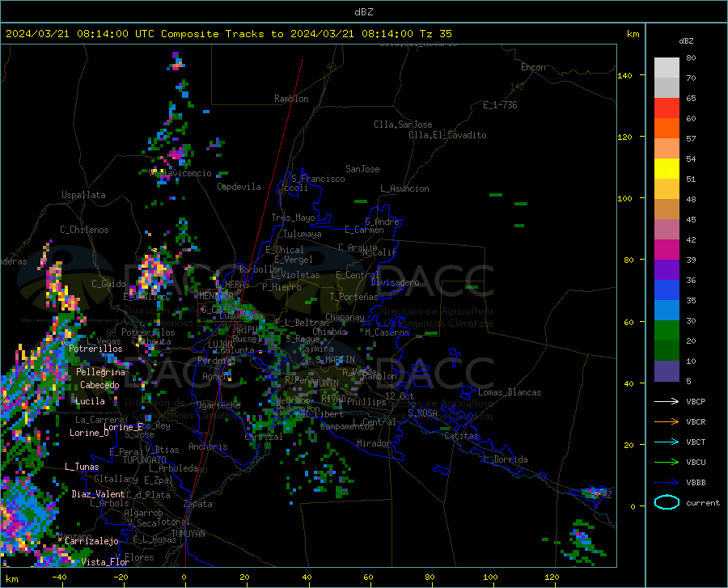Click the cyan 'current' ellipse legend symbol
728x588 pixels.
coord(667,502)
